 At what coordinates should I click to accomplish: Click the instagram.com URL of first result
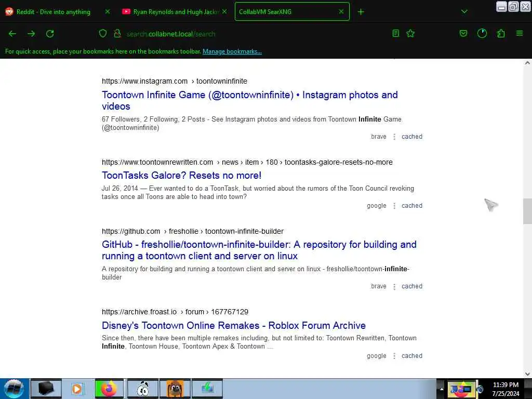[x=175, y=81]
